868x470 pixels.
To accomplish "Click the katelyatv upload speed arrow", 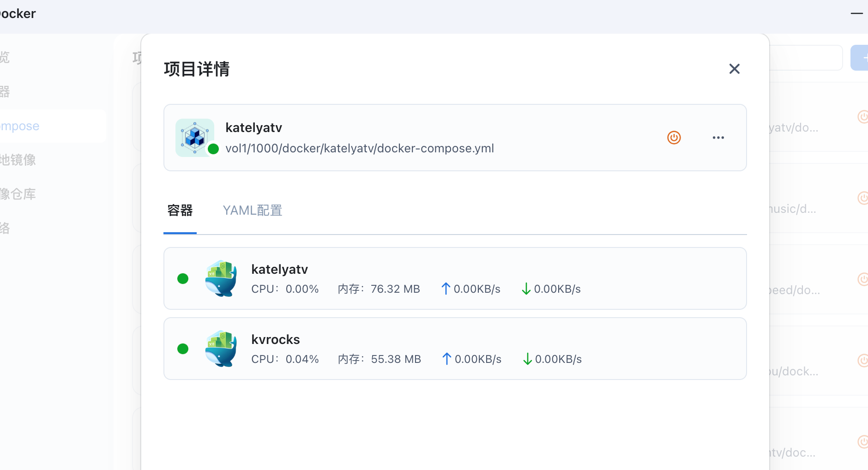I will click(x=446, y=289).
